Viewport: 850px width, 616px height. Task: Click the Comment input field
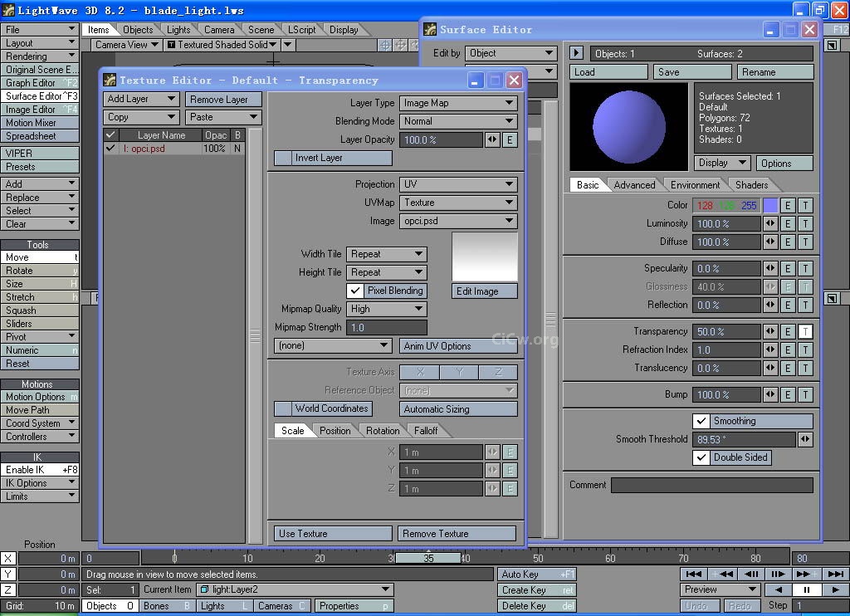coord(711,486)
